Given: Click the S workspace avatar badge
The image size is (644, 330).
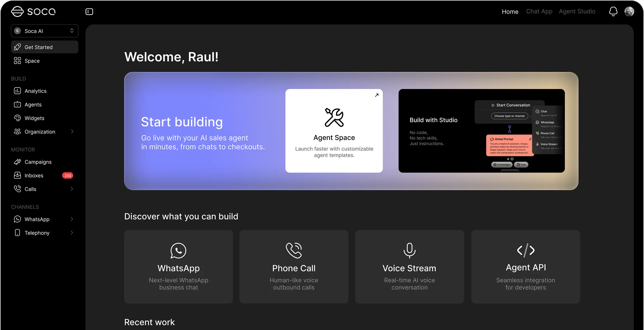Looking at the screenshot, I should (17, 31).
